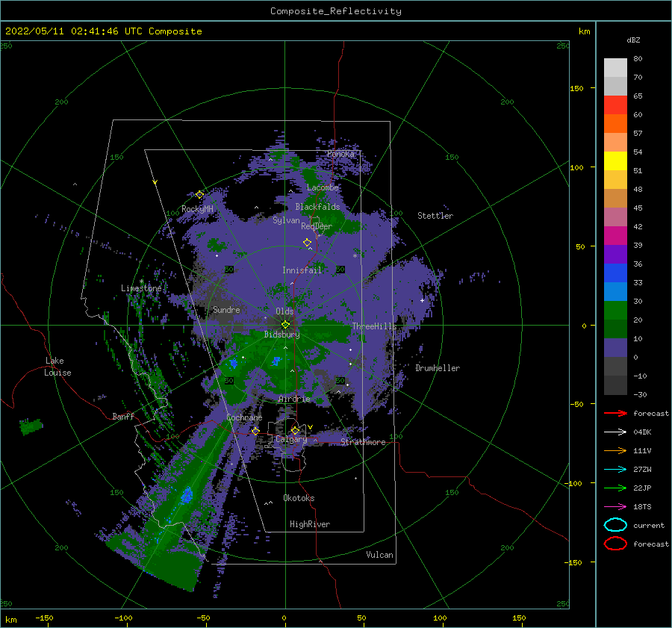Click the red 'forecast' ellipse legend icon
Screen dimensions: 672x628
tap(615, 544)
